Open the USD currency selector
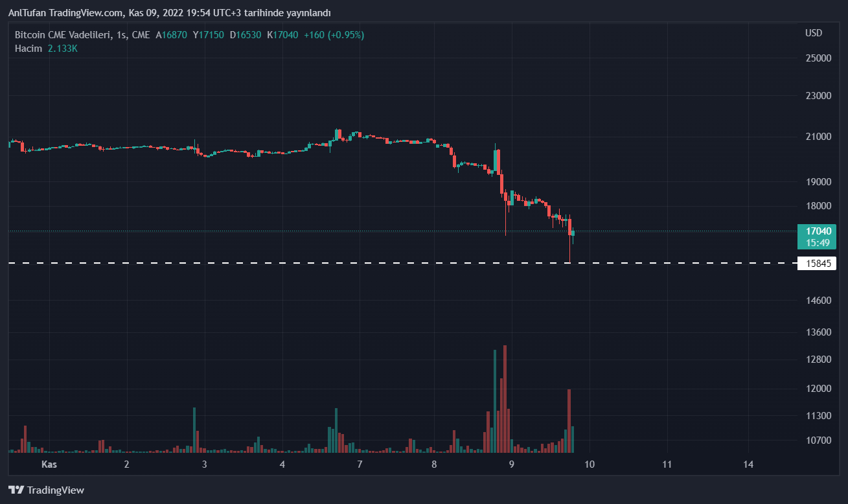This screenshot has width=848, height=504. [814, 33]
